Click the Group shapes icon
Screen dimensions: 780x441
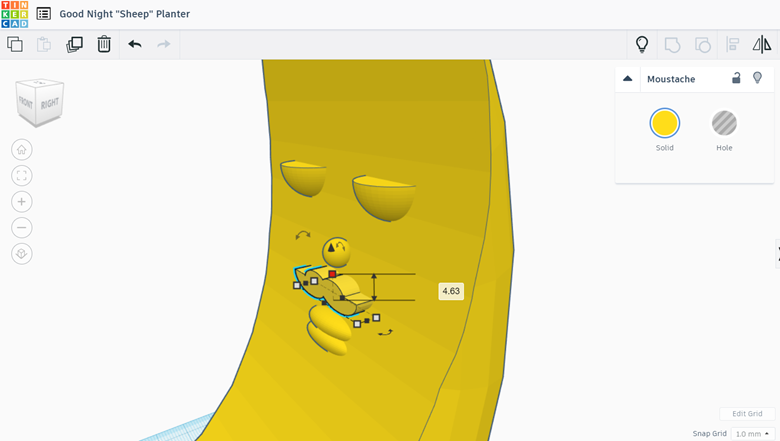coord(672,45)
